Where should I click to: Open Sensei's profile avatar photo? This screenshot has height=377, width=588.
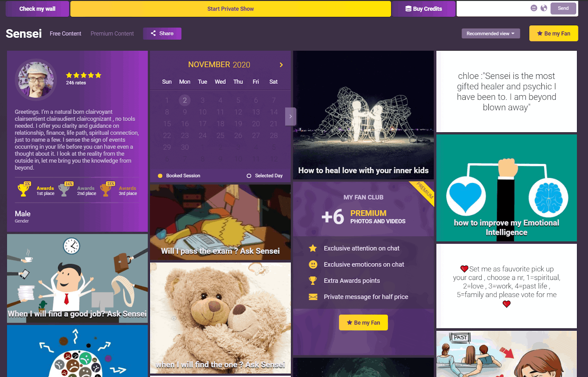click(x=36, y=80)
